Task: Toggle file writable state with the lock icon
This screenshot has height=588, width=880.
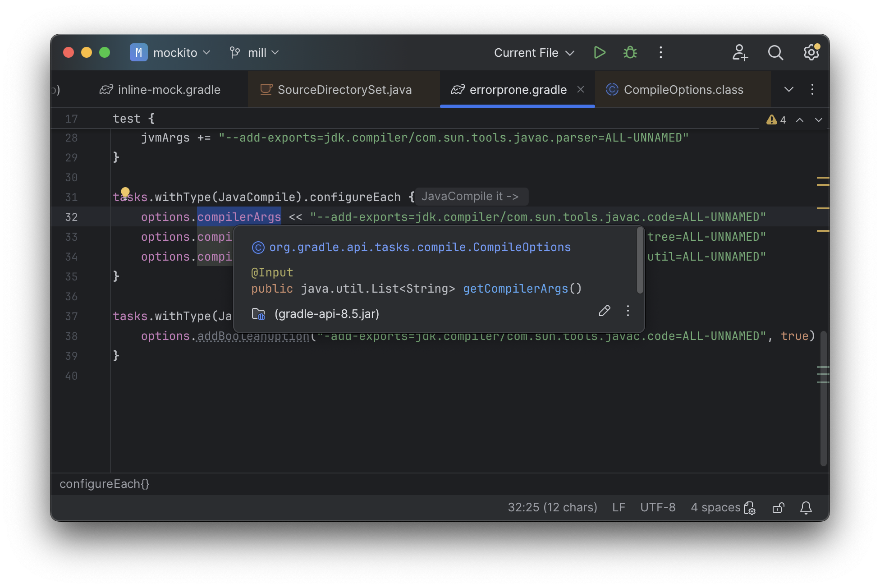Action: pyautogui.click(x=778, y=508)
